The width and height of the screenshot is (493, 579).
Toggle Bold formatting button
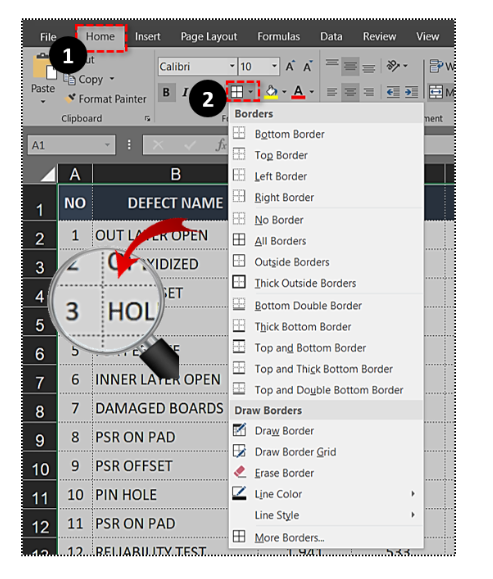[166, 92]
